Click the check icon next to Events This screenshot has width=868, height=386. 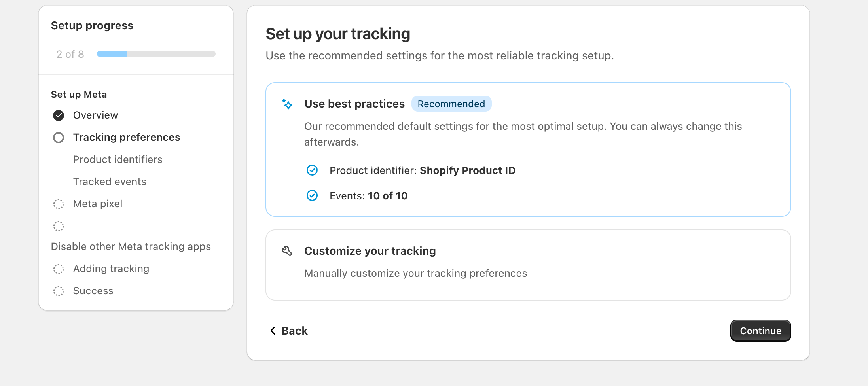(312, 196)
